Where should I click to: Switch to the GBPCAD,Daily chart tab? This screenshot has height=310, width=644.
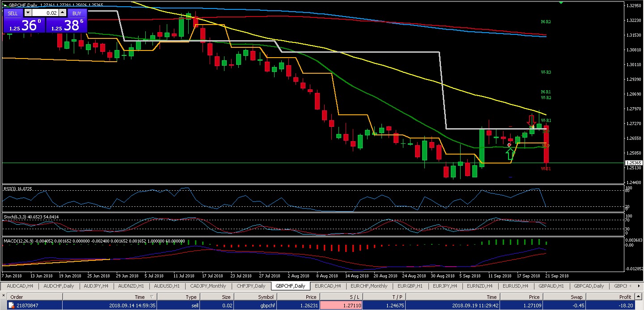click(x=589, y=286)
